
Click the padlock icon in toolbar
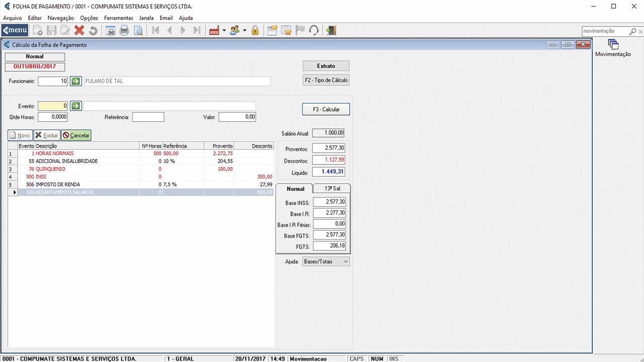(255, 31)
